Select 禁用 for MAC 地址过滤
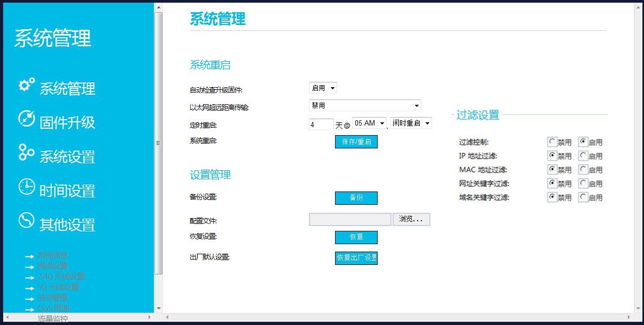644x325 pixels. tap(552, 170)
